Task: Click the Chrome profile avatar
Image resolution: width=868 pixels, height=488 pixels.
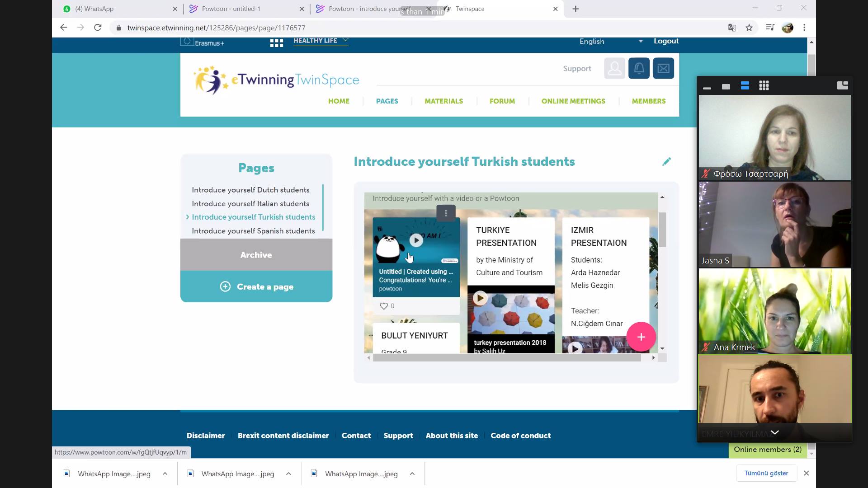Action: pyautogui.click(x=788, y=28)
